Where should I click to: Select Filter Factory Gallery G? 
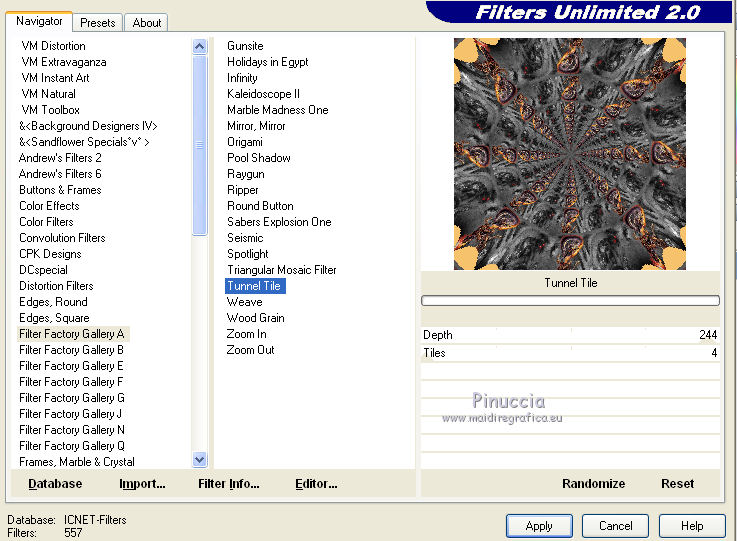72,398
